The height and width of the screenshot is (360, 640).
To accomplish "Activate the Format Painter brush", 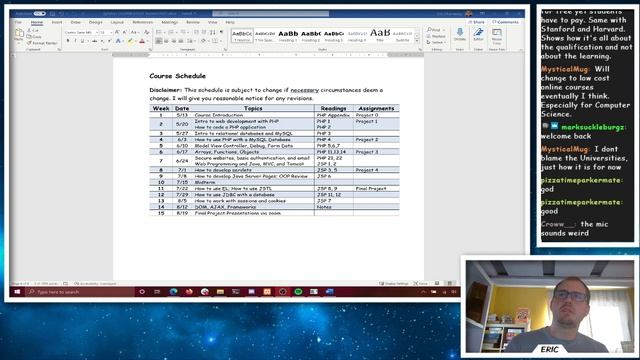I will tap(42, 43).
